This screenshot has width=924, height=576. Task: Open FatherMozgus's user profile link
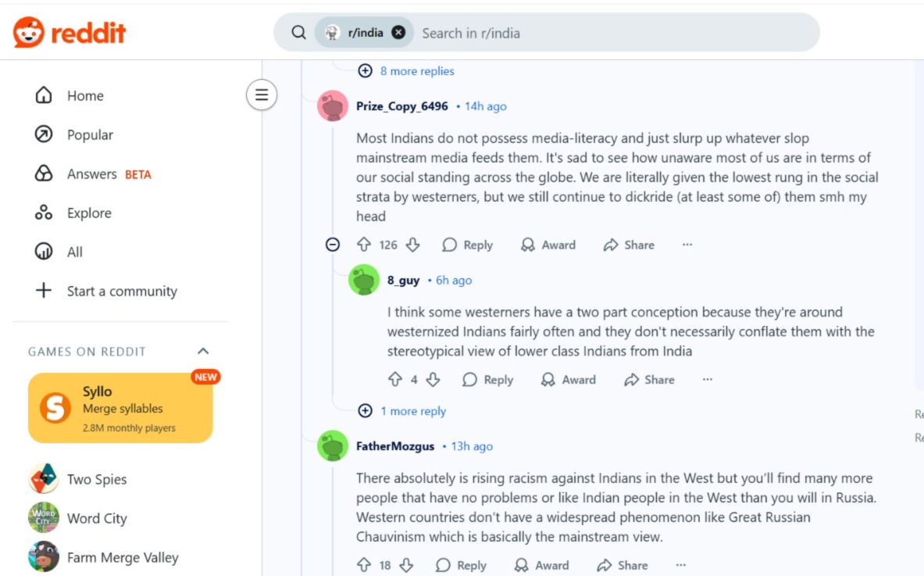tap(395, 446)
